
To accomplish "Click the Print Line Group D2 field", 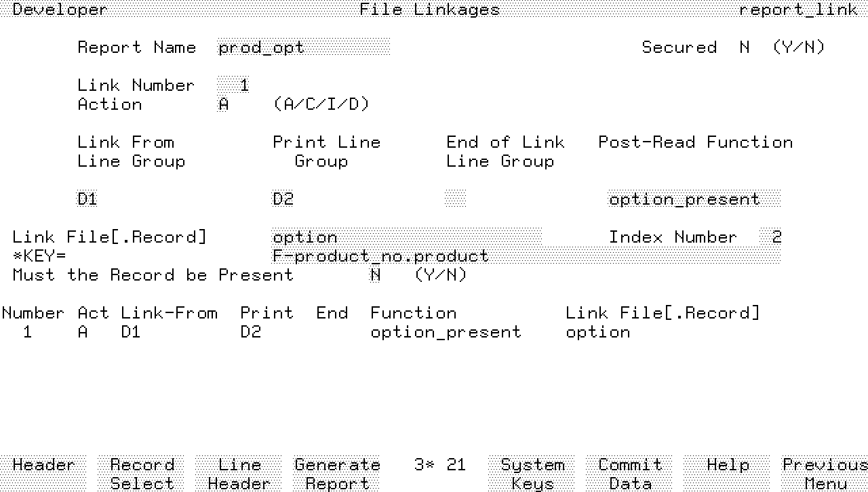I will click(x=283, y=199).
